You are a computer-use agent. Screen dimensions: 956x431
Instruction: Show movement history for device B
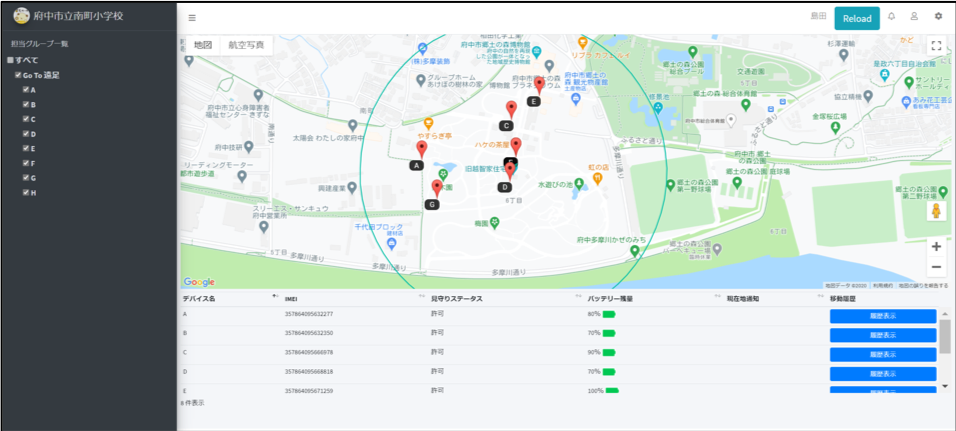point(883,335)
